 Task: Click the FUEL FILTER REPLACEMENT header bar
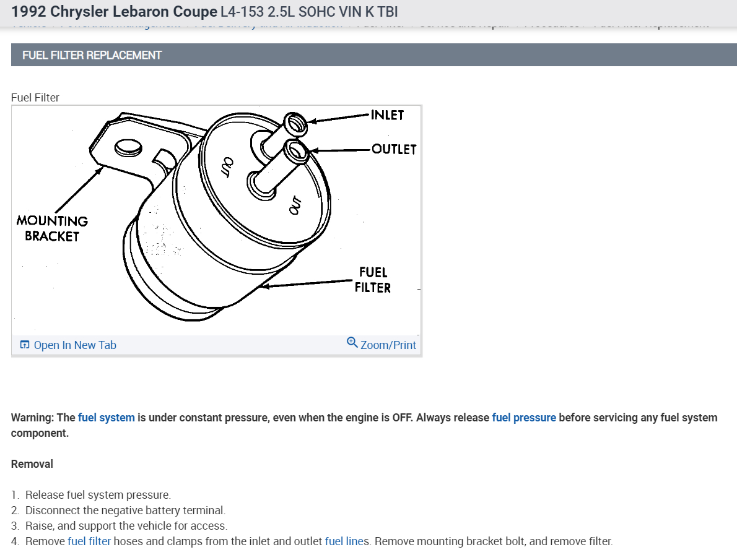tap(374, 55)
